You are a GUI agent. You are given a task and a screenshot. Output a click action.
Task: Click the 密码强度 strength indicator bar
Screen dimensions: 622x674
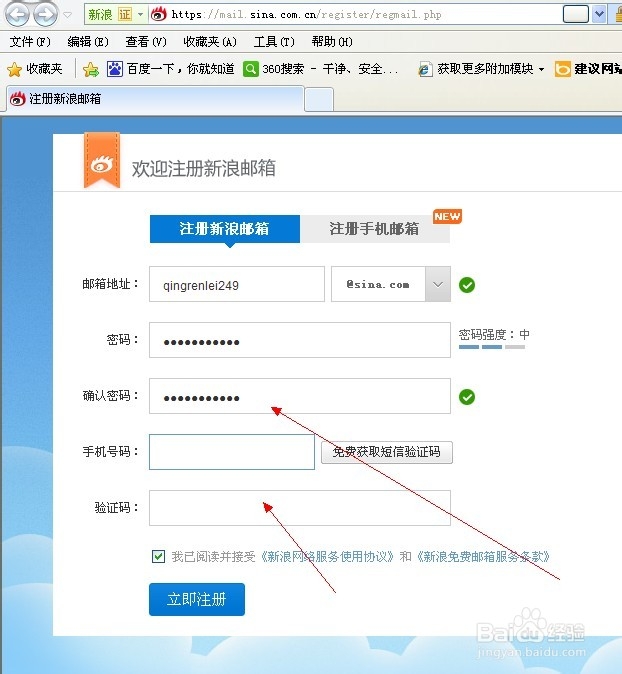492,346
